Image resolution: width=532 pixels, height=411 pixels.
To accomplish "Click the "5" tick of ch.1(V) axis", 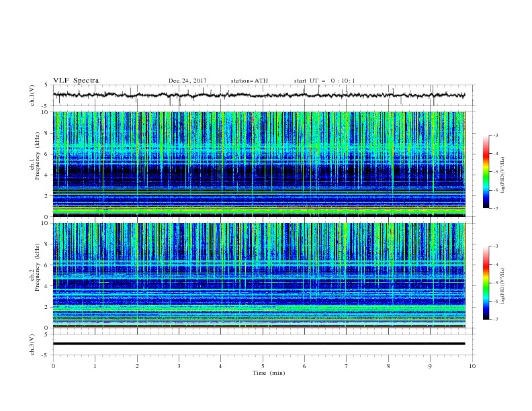I will coord(47,85).
